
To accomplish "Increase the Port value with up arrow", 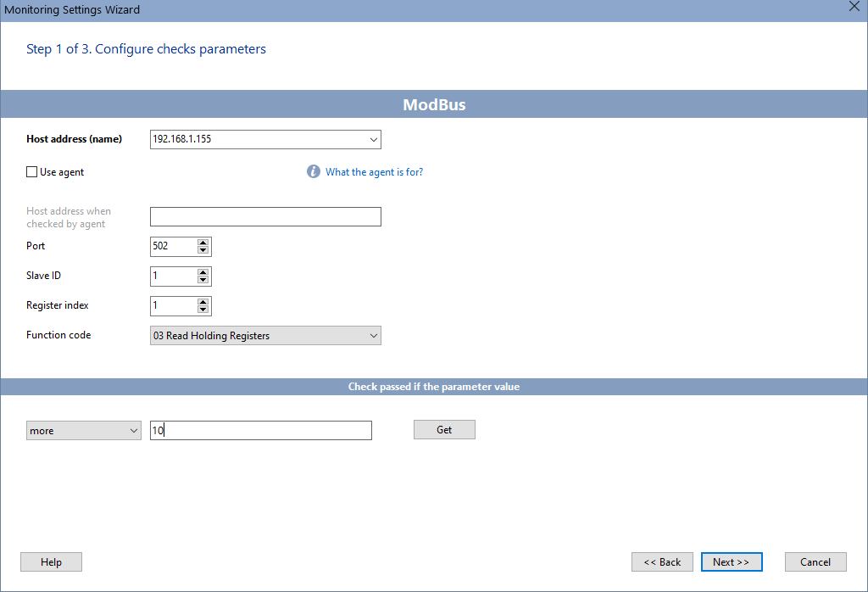I will 203,243.
